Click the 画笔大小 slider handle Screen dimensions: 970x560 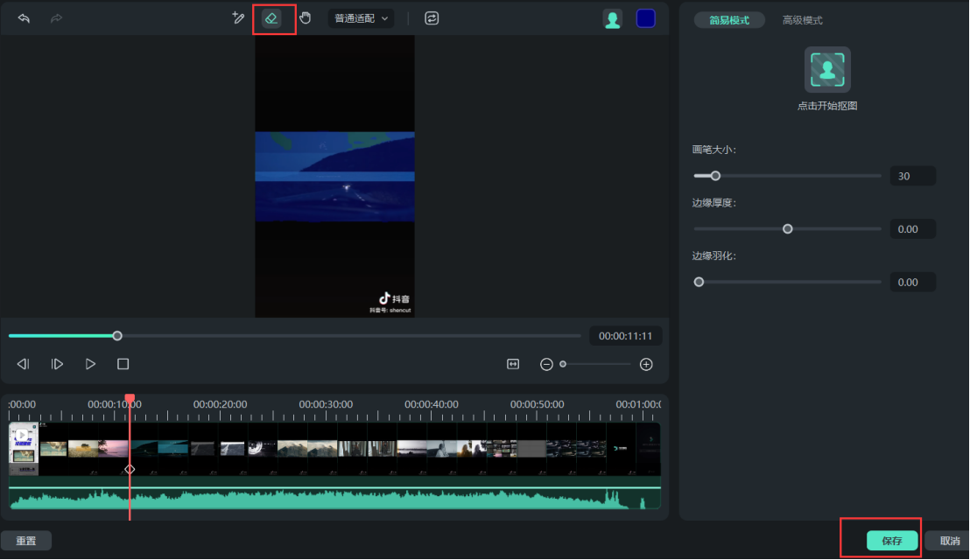pyautogui.click(x=715, y=176)
